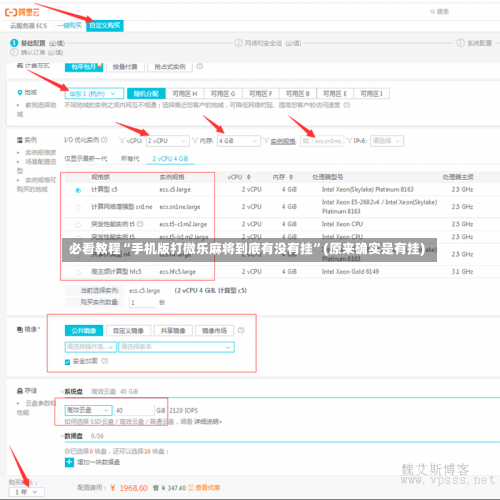Open the vCPU filter dropdown

pyautogui.click(x=168, y=141)
